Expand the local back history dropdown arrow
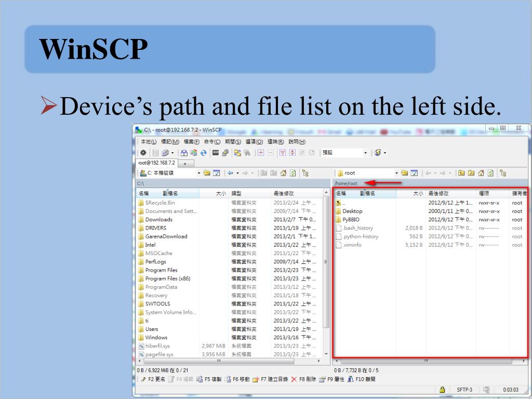Screen dimensions: 532x399 pos(237,173)
